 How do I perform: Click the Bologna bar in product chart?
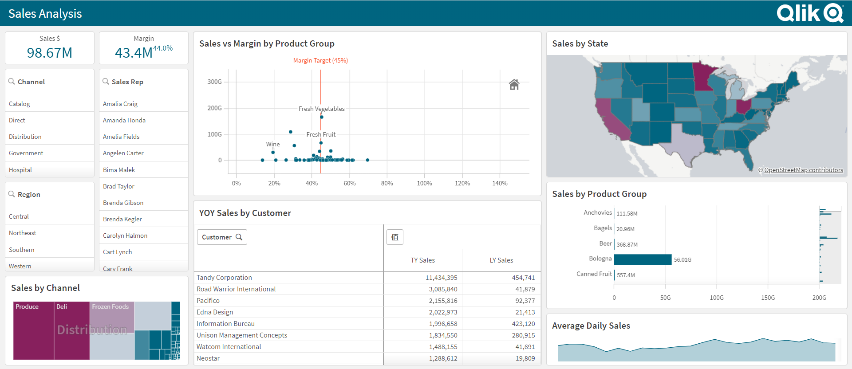tap(643, 259)
